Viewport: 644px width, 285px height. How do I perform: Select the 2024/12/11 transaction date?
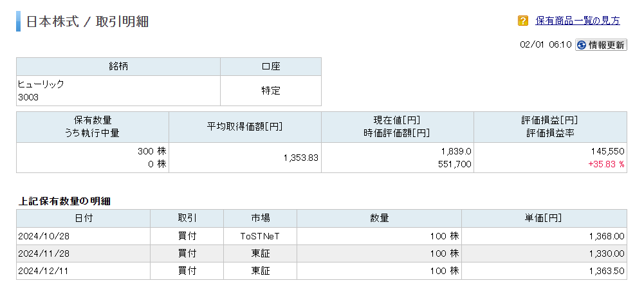[x=42, y=271]
